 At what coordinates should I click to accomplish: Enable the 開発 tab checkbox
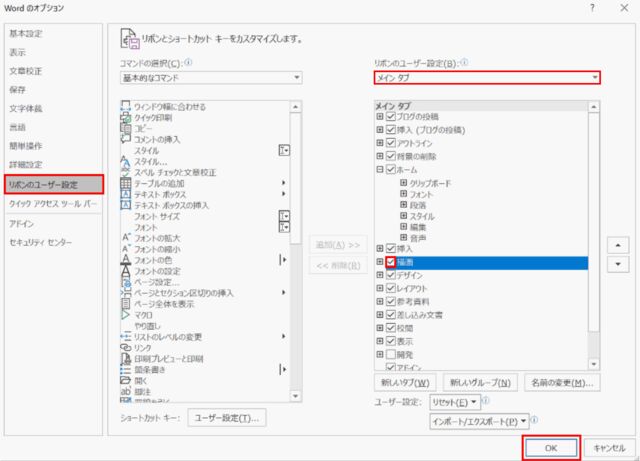[x=391, y=355]
